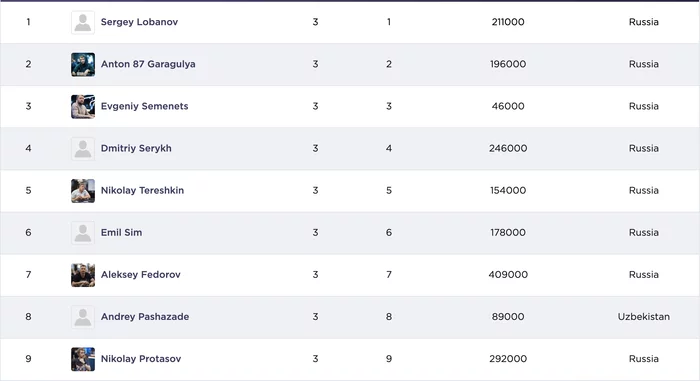Viewport: 700px width, 381px height.
Task: Visit Dmitriy Serykh's player page
Action: (x=136, y=148)
